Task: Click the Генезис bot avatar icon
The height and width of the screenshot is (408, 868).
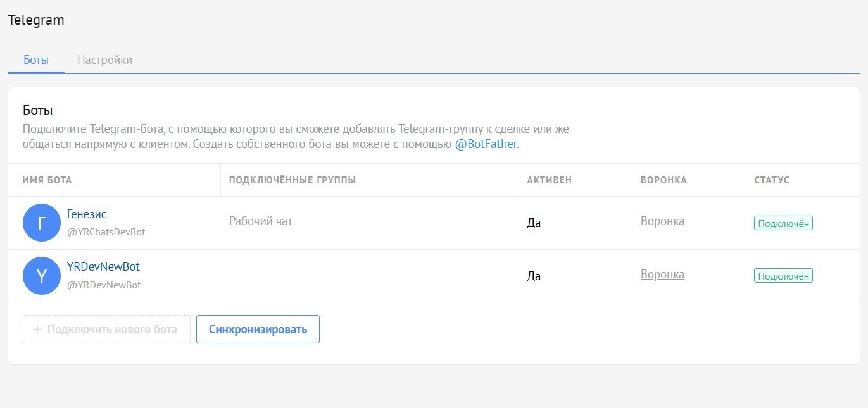Action: coord(41,223)
